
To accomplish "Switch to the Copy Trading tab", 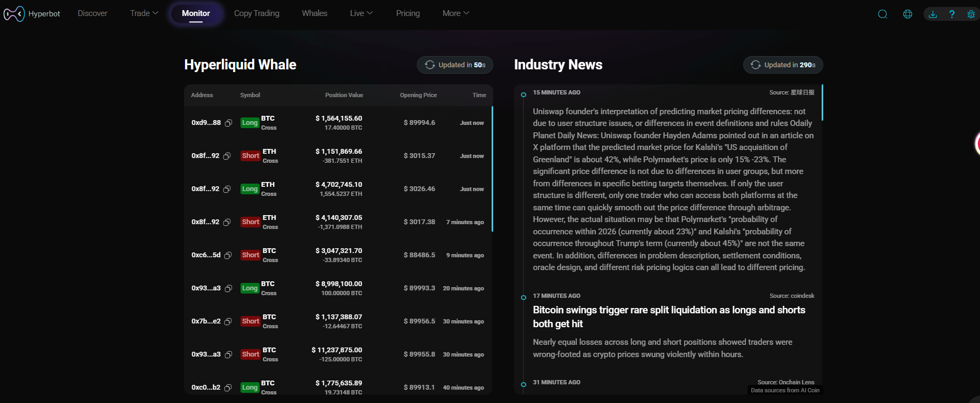I will click(x=256, y=13).
